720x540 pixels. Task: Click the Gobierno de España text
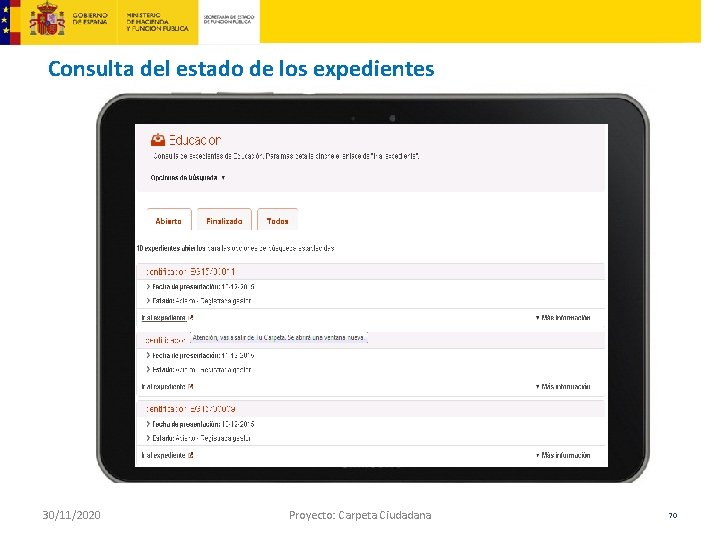point(90,18)
